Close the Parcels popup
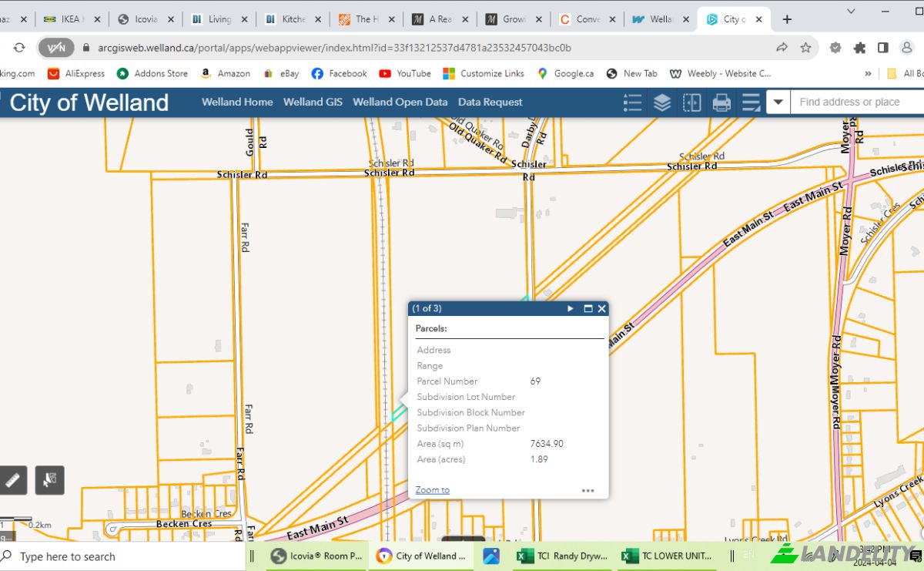Image resolution: width=924 pixels, height=571 pixels. pos(602,308)
